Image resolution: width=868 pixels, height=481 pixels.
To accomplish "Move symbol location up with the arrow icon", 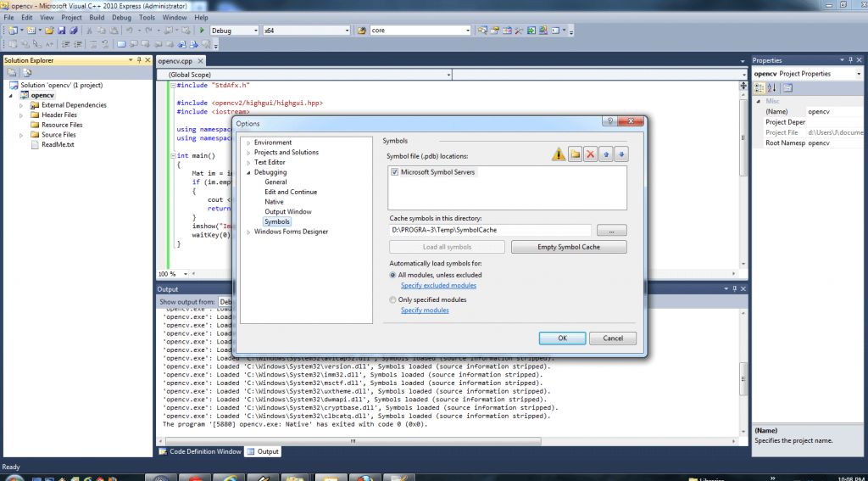I will click(x=605, y=154).
